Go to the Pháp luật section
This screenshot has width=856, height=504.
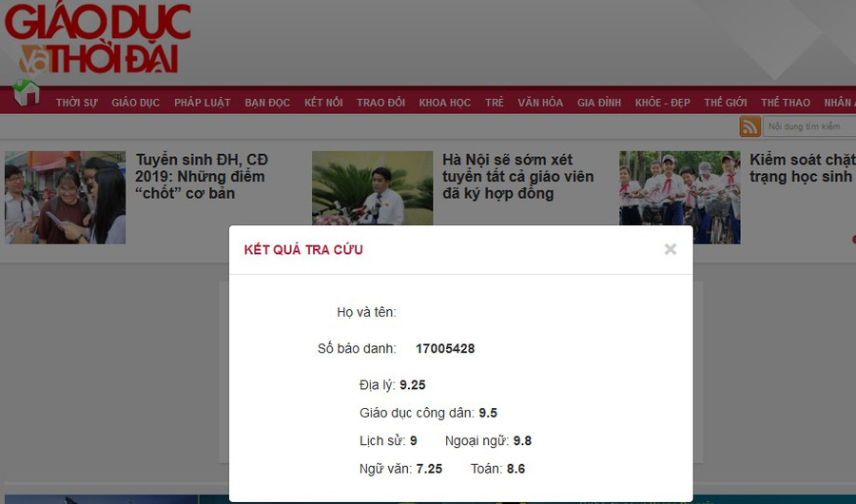point(202,103)
